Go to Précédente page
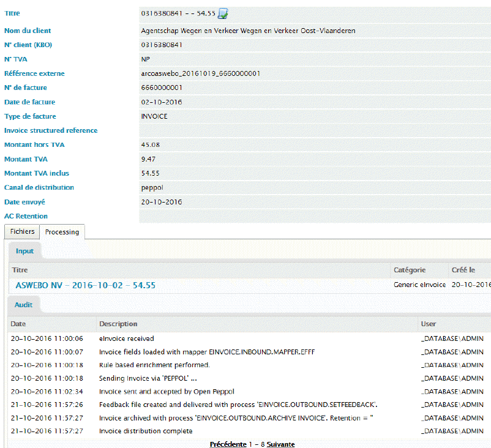This screenshot has width=491, height=448. (228, 444)
